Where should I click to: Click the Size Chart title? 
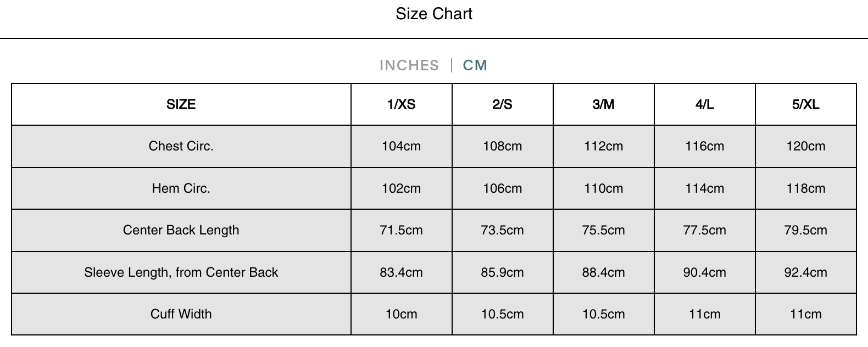[433, 14]
